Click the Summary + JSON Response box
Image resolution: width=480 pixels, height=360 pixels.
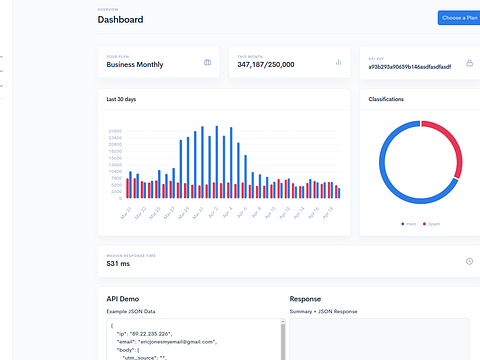coord(379,339)
